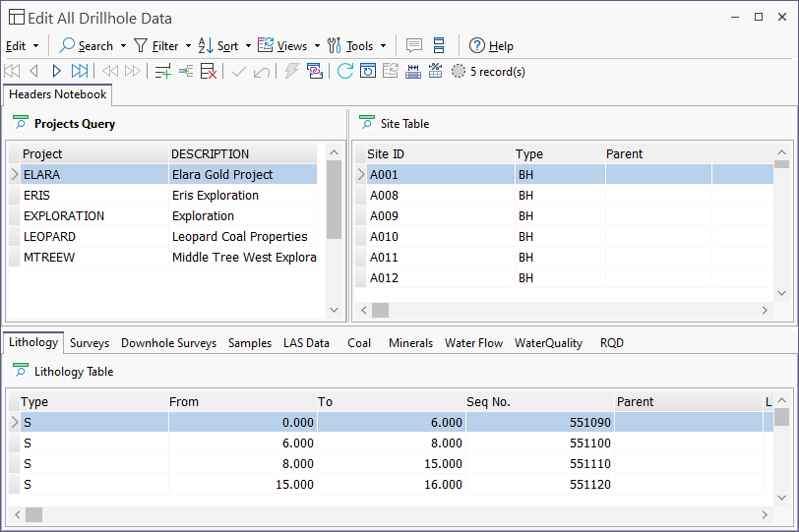Viewport: 799px width, 532px height.
Task: Click the refresh data icon
Action: (344, 71)
